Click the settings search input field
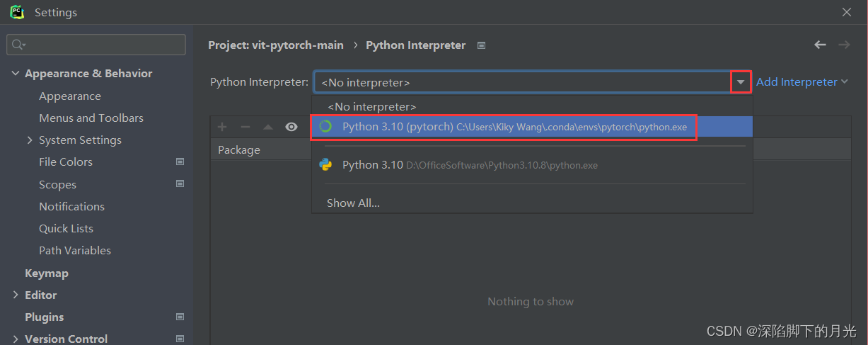Image resolution: width=868 pixels, height=345 pixels. [x=96, y=45]
